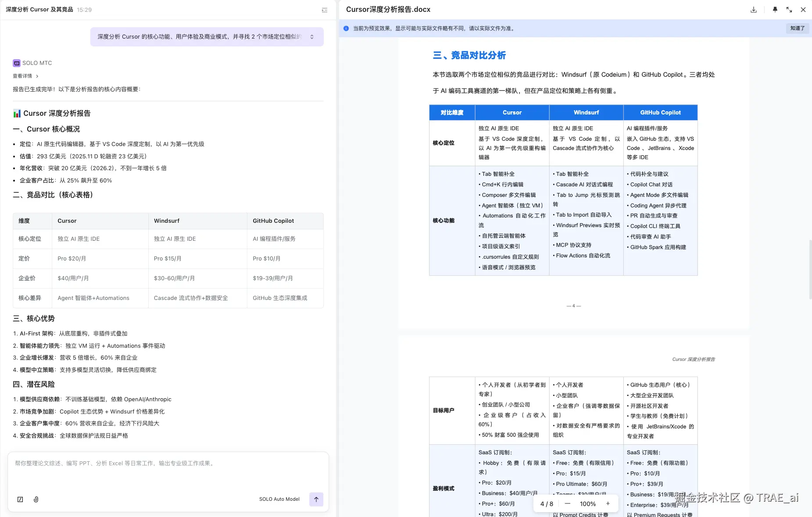The height and width of the screenshot is (517, 812).
Task: Click the chat title 深度分析 Cursor 及其竞品
Action: (x=39, y=10)
